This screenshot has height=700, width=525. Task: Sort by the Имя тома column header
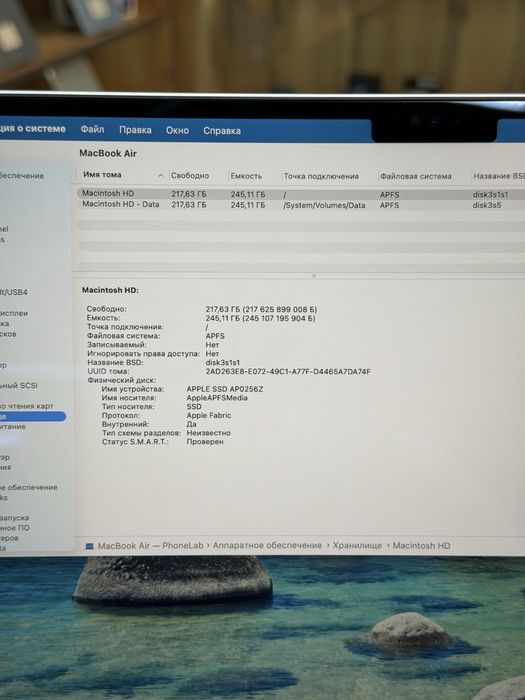(102, 175)
